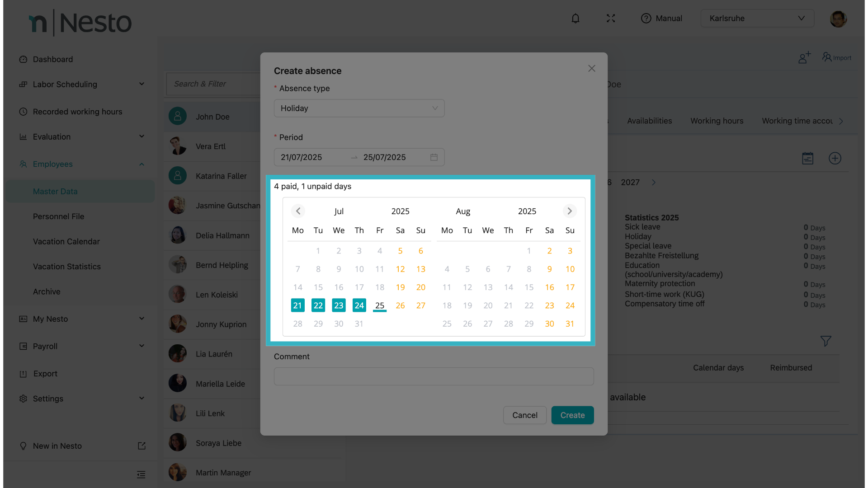
Task: Click the add employee icon
Action: click(804, 57)
